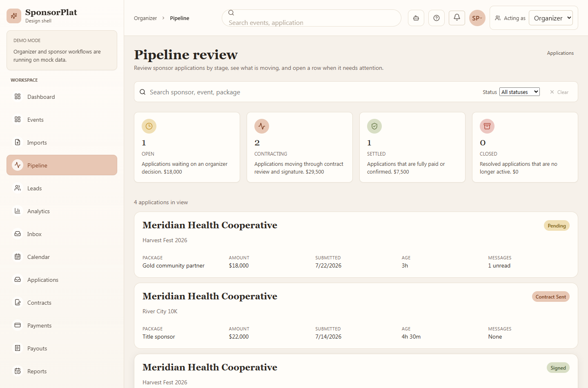This screenshot has width=588, height=388.
Task: Open the River City 10K application row
Action: click(x=356, y=316)
